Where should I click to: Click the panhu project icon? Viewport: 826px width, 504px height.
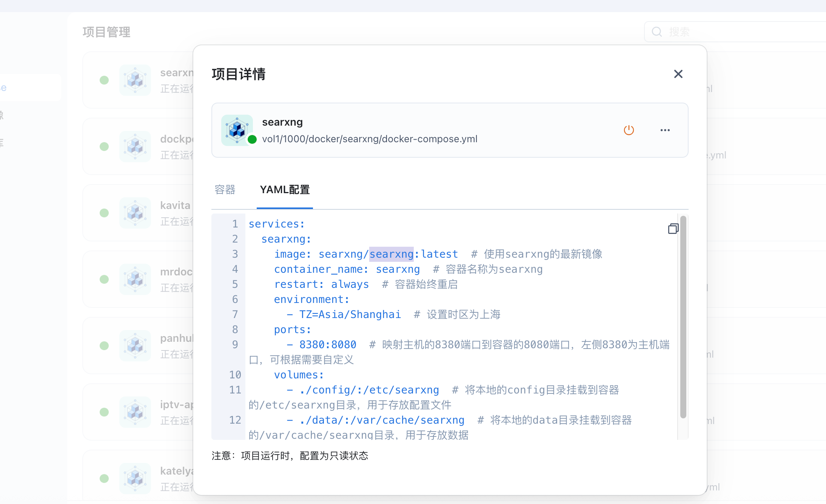coord(135,346)
